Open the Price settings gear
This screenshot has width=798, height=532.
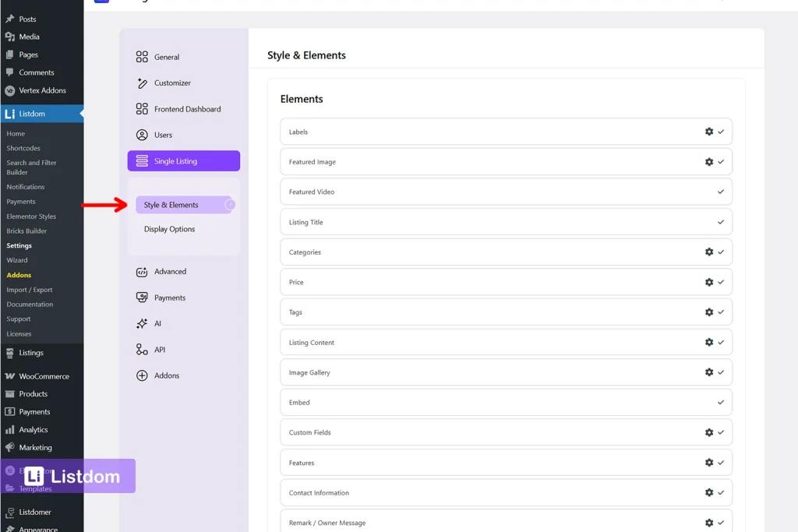point(709,282)
